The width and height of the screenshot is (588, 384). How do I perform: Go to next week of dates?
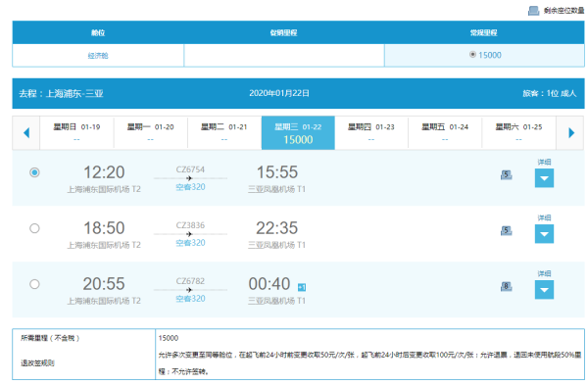pos(570,133)
